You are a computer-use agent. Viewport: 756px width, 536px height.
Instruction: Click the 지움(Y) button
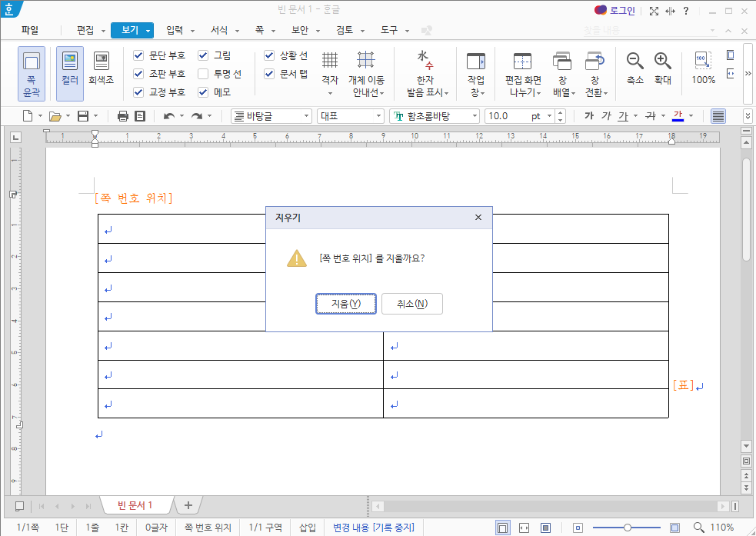[345, 304]
